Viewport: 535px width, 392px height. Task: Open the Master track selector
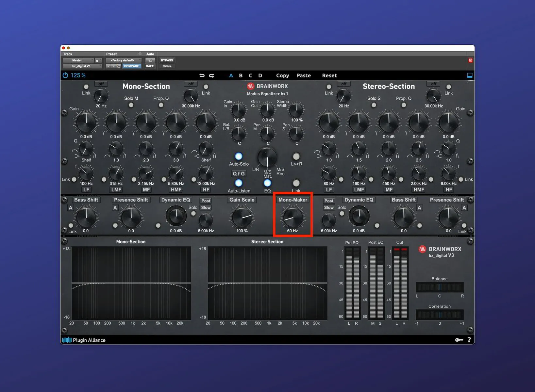[x=78, y=60]
